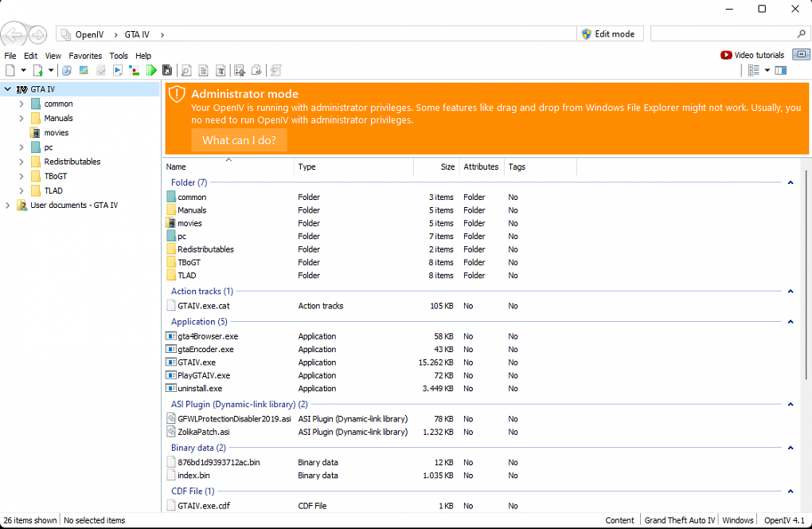Click the User documents folder icon in the tree
Screen dimensions: 812x529
coord(21,206)
